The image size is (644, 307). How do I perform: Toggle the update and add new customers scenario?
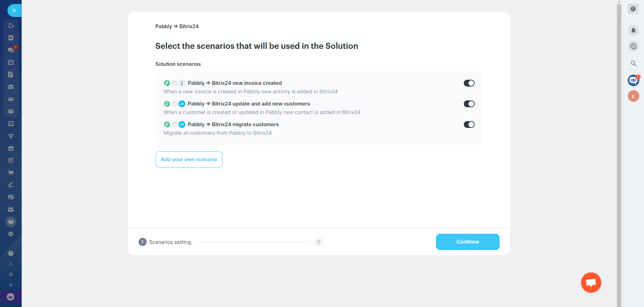[469, 104]
